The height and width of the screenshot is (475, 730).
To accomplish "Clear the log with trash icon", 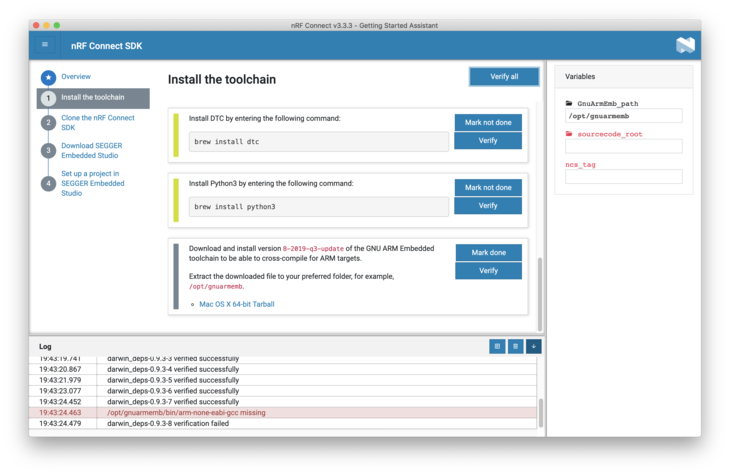I will [x=515, y=346].
